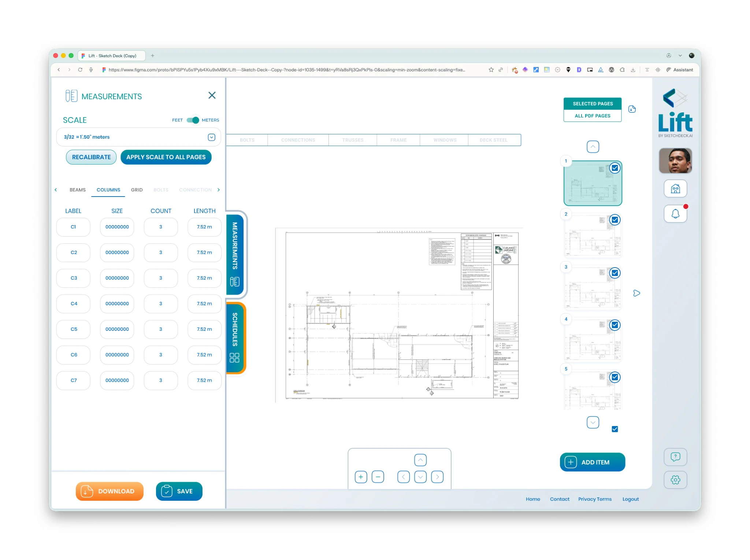Toggle the Feet/Meters scale switch
The width and height of the screenshot is (750, 560).
point(193,120)
